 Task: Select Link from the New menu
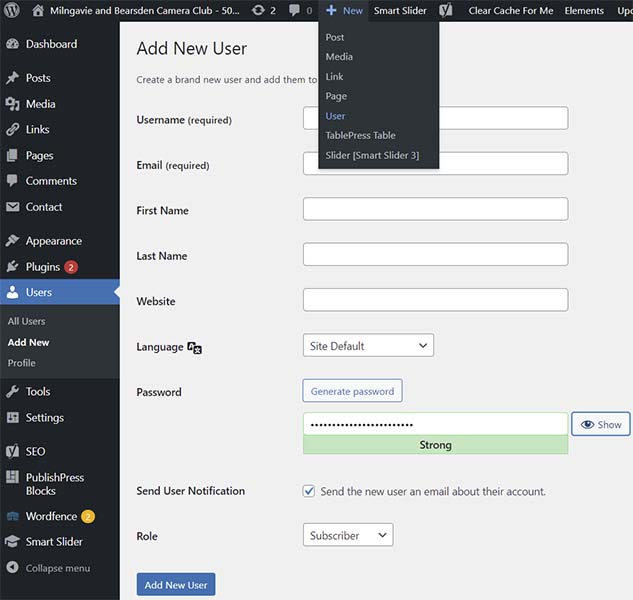(334, 76)
